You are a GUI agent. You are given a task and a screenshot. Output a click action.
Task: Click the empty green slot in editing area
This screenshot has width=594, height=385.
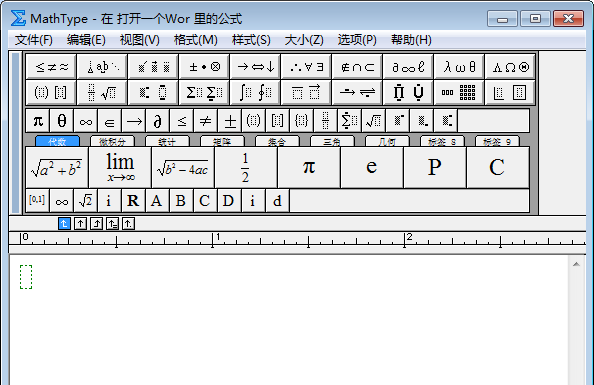[26, 277]
